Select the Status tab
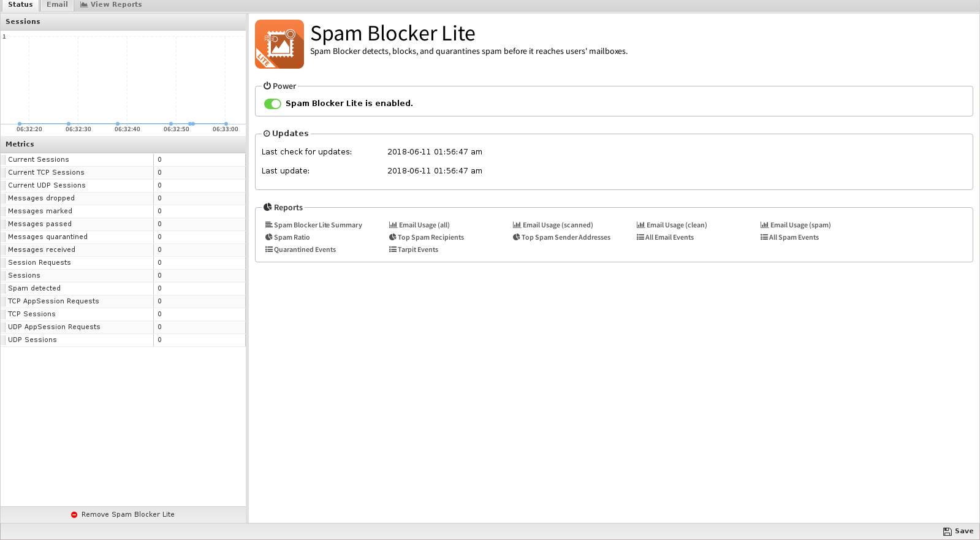This screenshot has height=540, width=980. tap(20, 5)
